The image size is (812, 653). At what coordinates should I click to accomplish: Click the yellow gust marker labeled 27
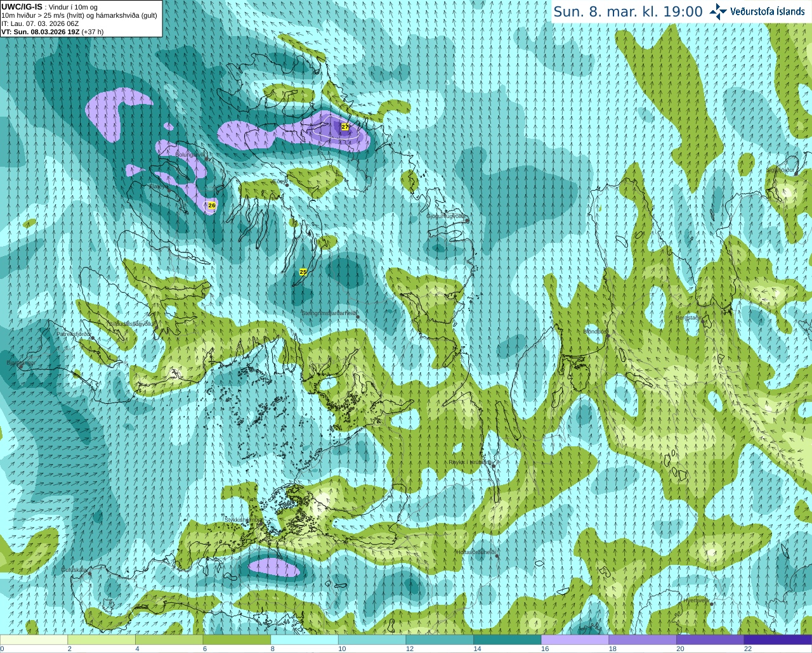[x=345, y=127]
